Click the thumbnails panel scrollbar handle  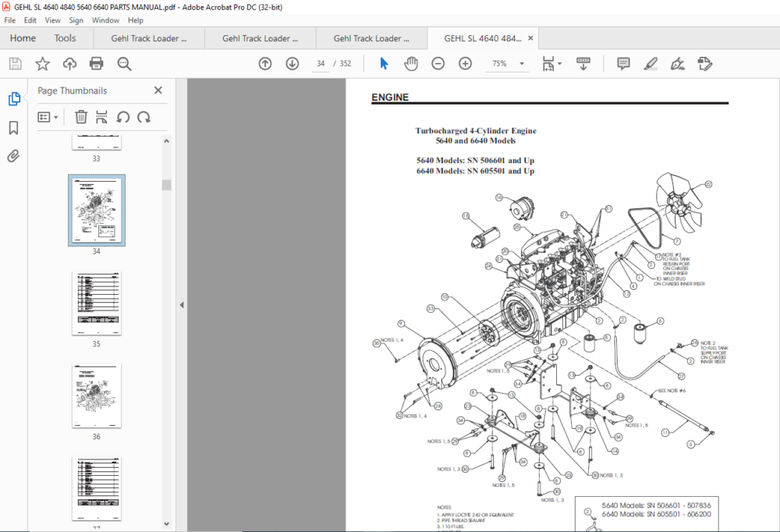point(167,185)
